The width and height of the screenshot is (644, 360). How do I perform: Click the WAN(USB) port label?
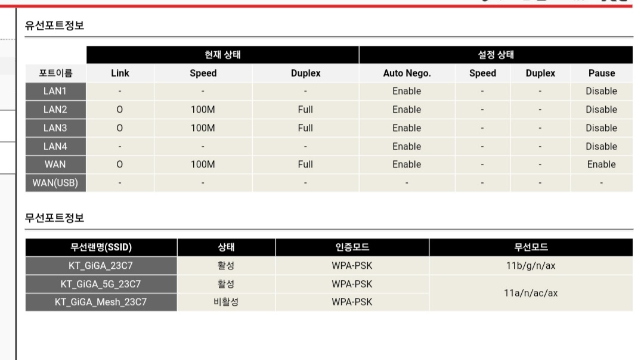(x=55, y=183)
